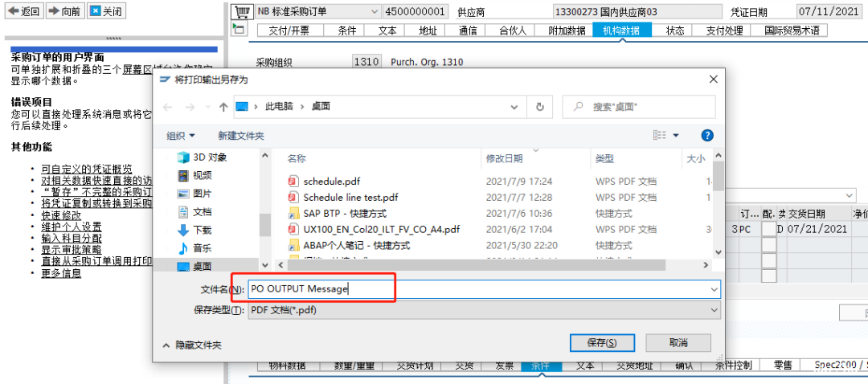The height and width of the screenshot is (384, 868).
Task: Open help with the blue question mark icon
Action: coord(707,136)
